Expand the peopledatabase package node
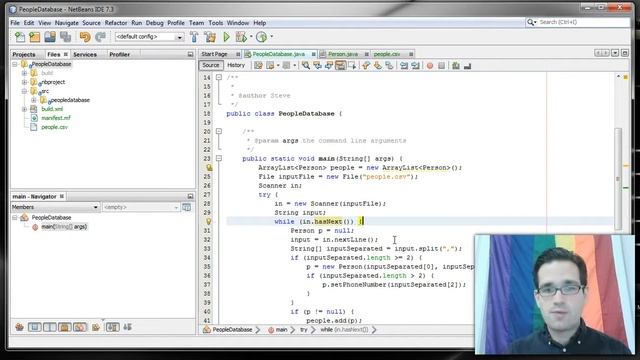 click(34, 100)
